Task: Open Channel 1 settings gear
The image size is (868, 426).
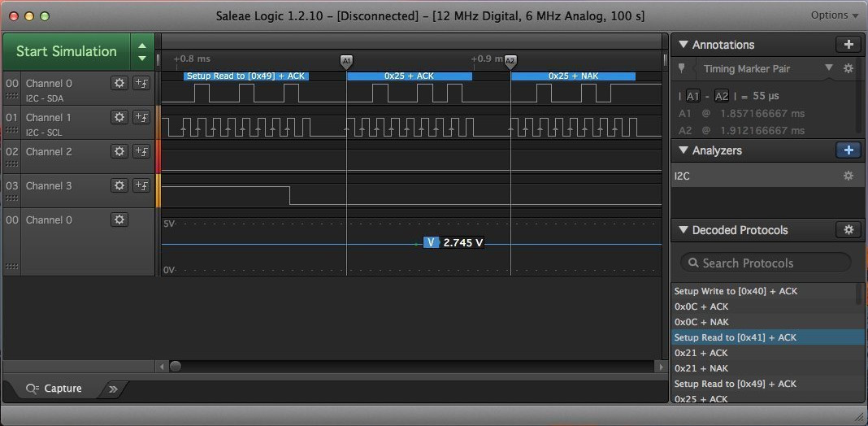Action: point(119,117)
